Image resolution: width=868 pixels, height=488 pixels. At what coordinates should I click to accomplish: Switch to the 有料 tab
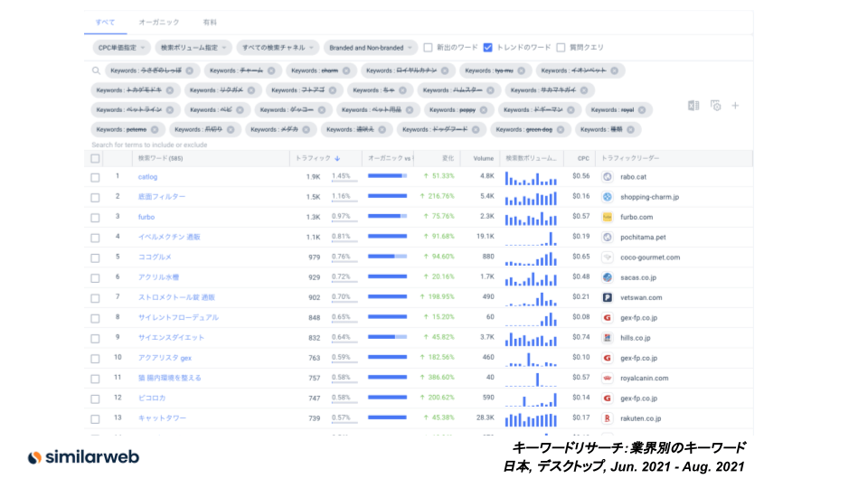pos(210,22)
